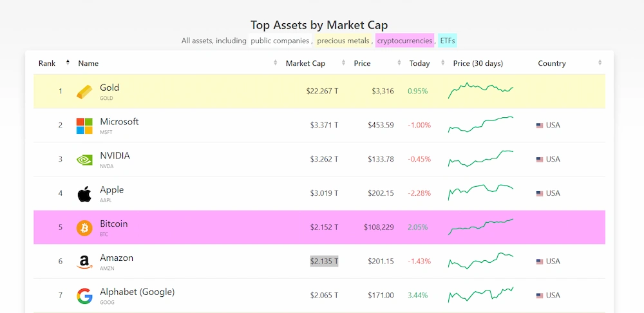Click Bitcoin's 2.05% daily change

pos(418,227)
